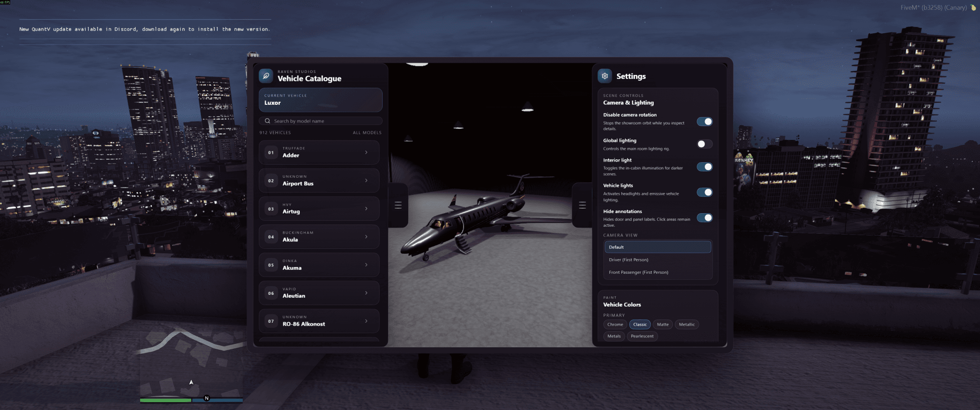Expand the Akuma entry arrow
The width and height of the screenshot is (980, 410).
tap(366, 265)
